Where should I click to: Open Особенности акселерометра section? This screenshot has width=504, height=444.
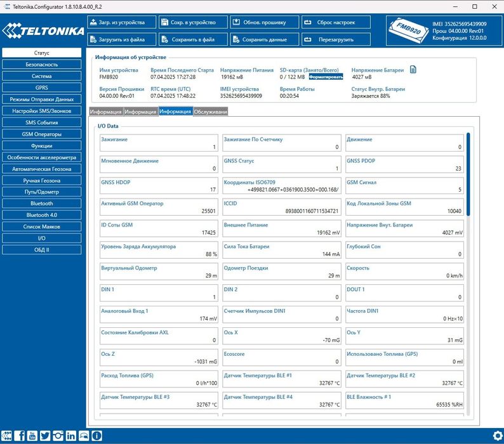[x=41, y=157]
